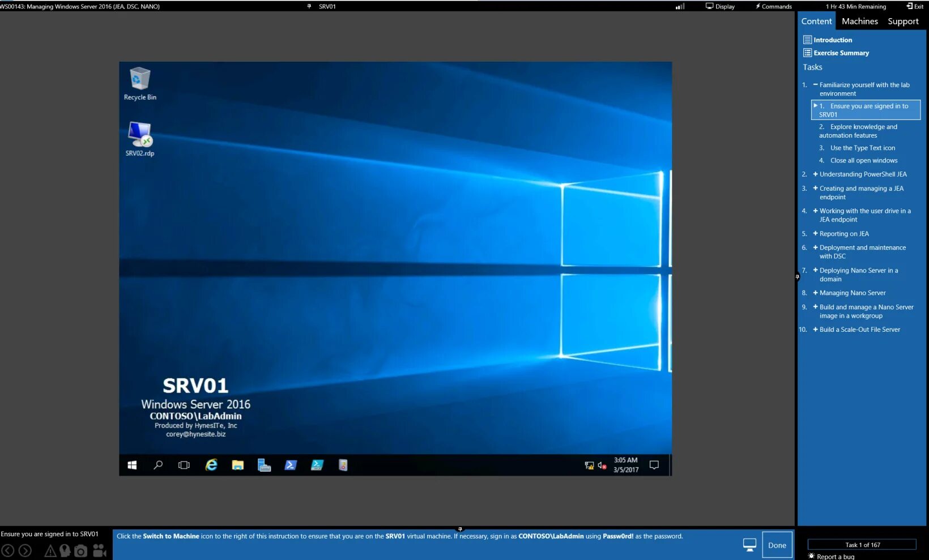Switch to the Machines tab
The image size is (929, 560).
point(859,21)
